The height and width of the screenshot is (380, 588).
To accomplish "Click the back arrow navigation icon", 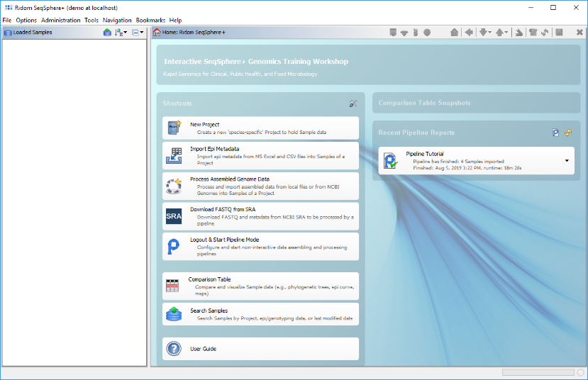I will pos(469,33).
